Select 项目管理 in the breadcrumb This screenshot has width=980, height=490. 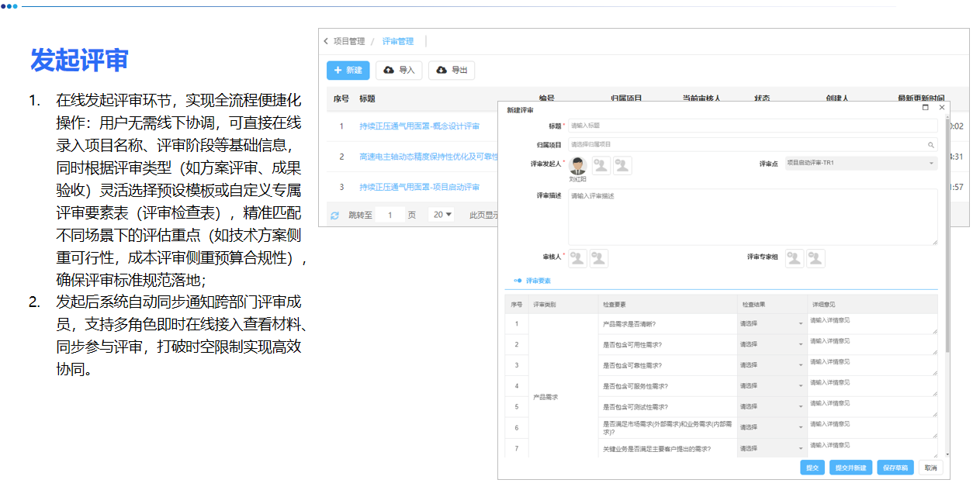348,40
